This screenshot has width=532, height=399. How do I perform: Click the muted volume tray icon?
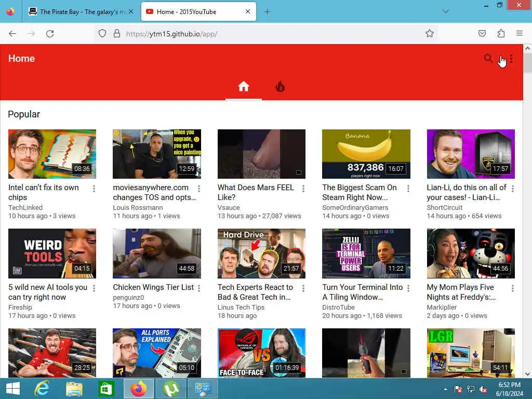point(483,389)
